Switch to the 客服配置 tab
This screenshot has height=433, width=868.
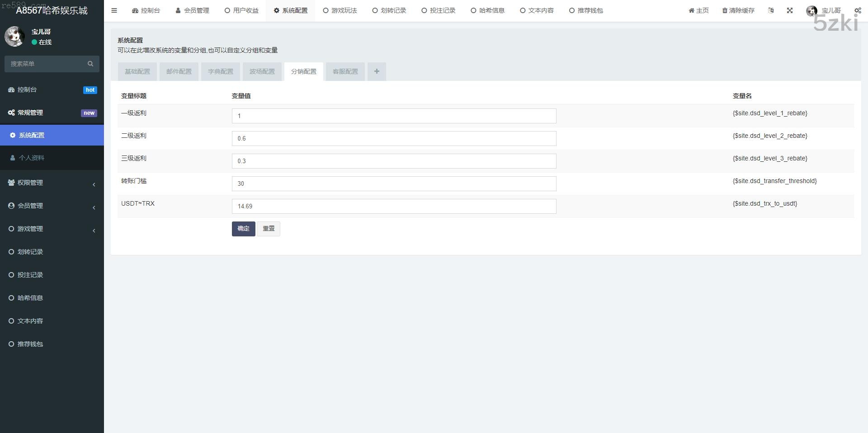345,71
